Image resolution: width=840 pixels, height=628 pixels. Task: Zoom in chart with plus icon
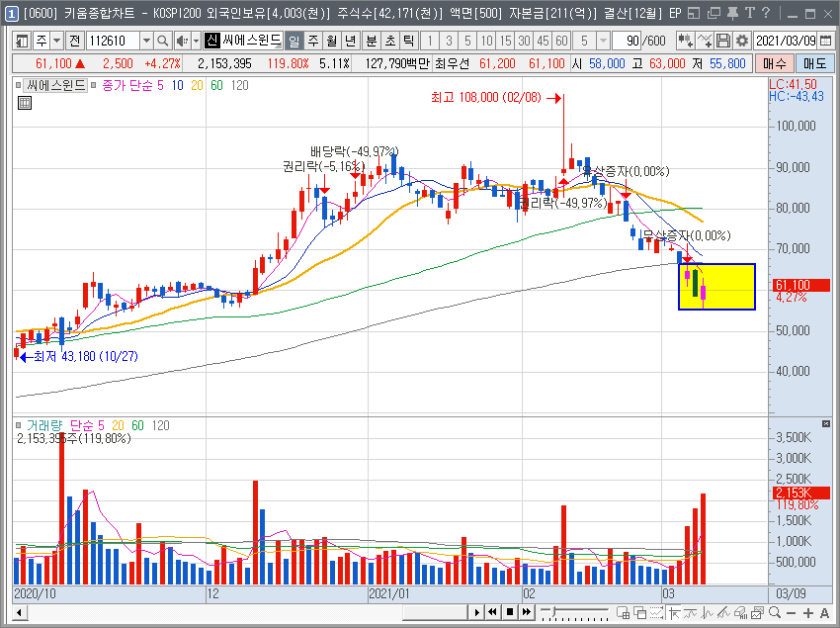click(808, 612)
